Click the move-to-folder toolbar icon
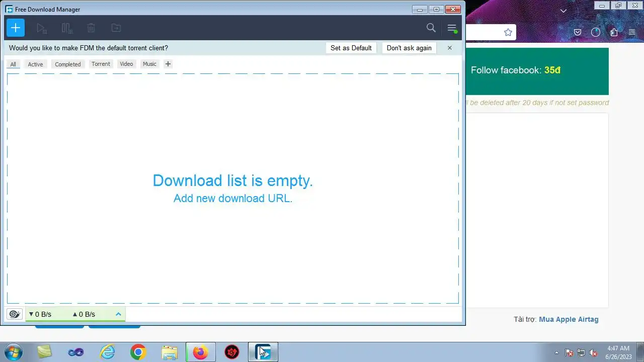This screenshot has width=644, height=362. (x=116, y=28)
